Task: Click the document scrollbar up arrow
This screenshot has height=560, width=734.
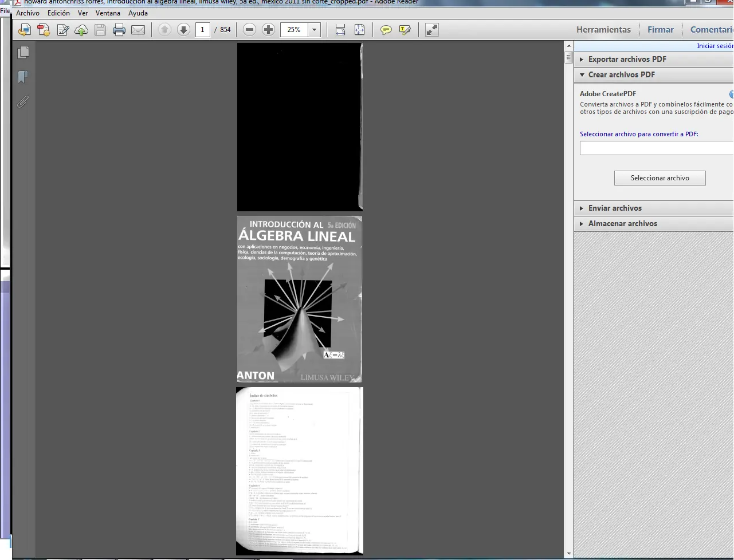Action: pos(568,46)
